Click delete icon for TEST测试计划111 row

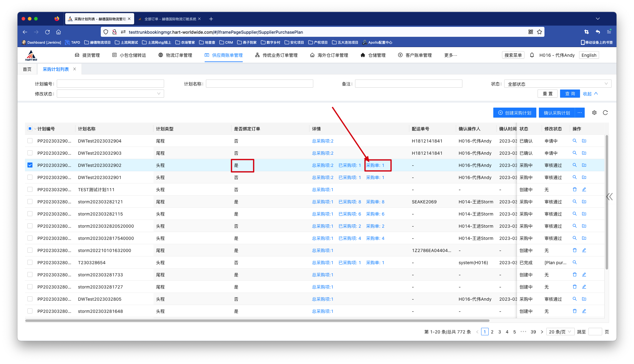[x=574, y=189]
